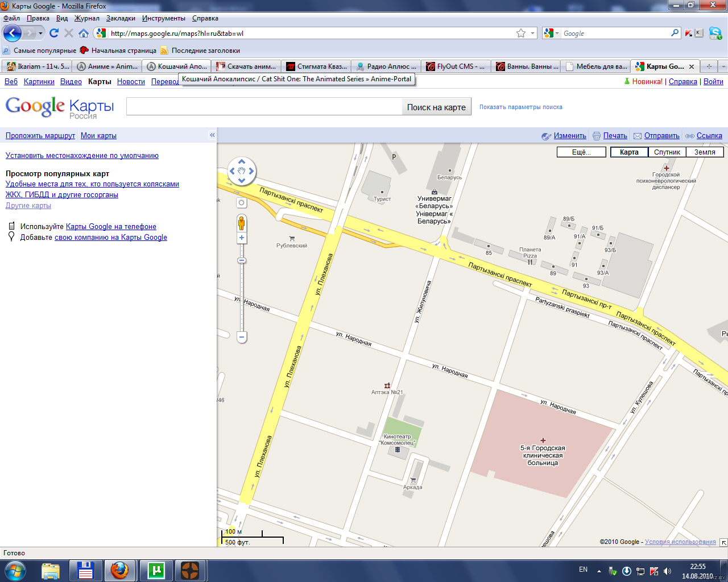Screen dimensions: 728x582
Task: Select the Карта map type button
Action: [x=629, y=152]
